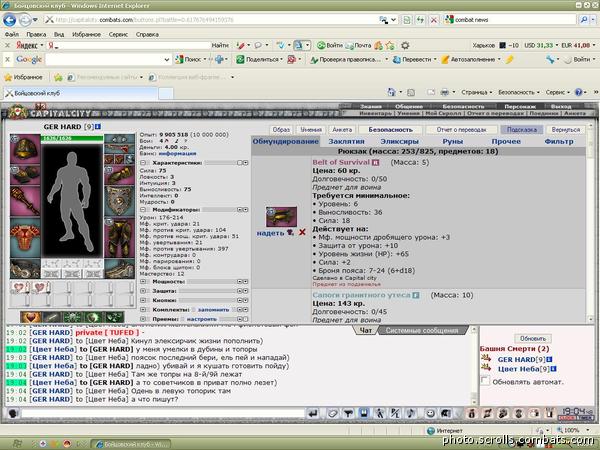600x450 pixels.
Task: Open the Страница dropdown menu
Action: [x=476, y=92]
